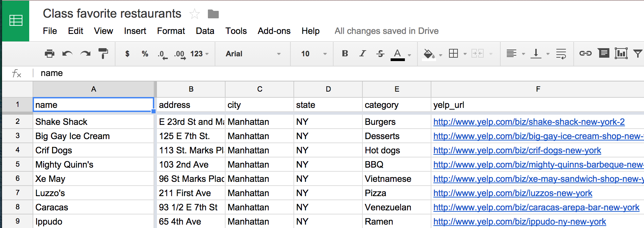Expand the merge cells dropdown arrow
644x228 pixels.
tap(491, 54)
